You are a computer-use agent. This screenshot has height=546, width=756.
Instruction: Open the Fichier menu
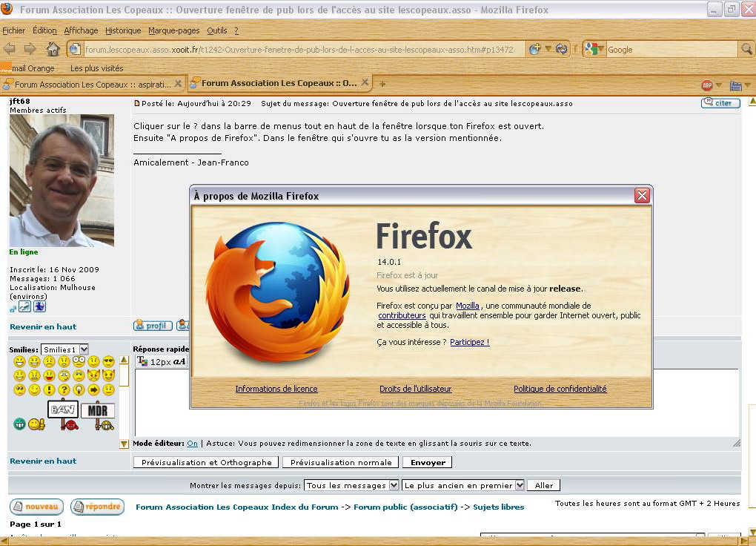(x=13, y=30)
